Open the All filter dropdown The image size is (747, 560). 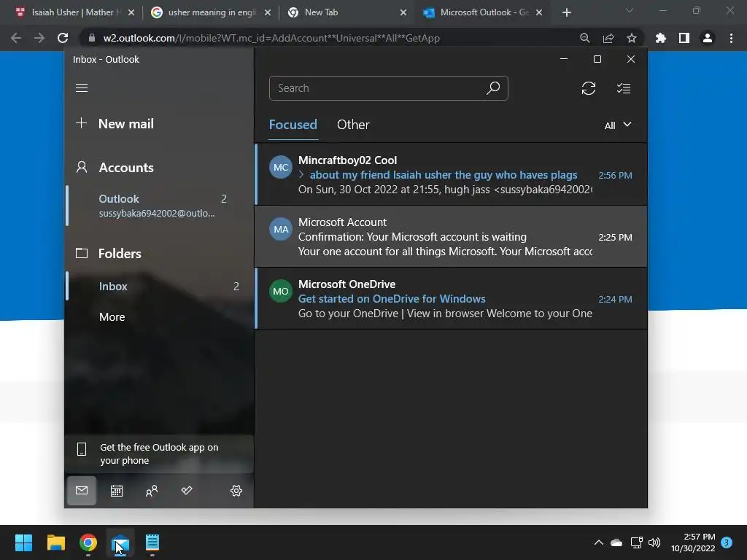click(617, 125)
